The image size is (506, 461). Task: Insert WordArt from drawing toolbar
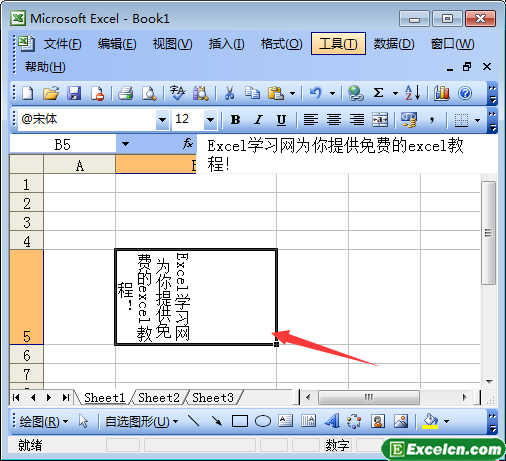click(332, 421)
